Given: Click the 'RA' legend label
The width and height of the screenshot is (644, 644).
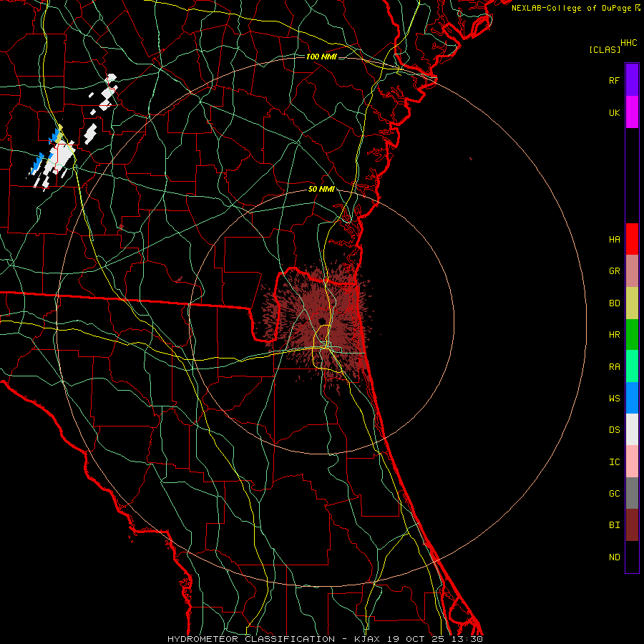Looking at the screenshot, I should pos(614,367).
